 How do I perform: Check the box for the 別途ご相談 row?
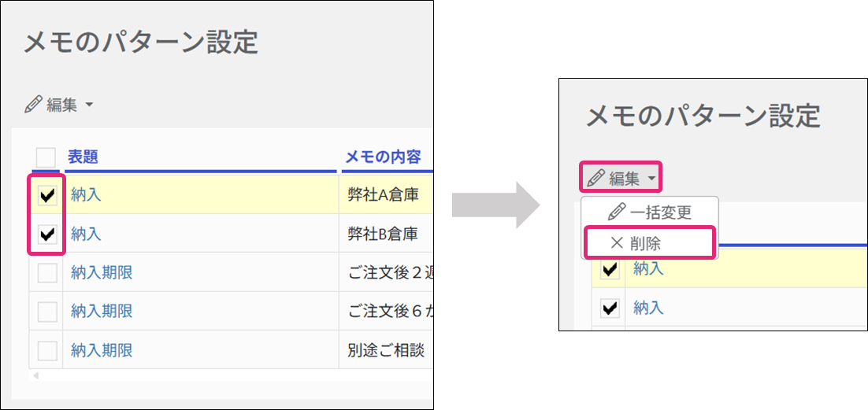(x=47, y=350)
